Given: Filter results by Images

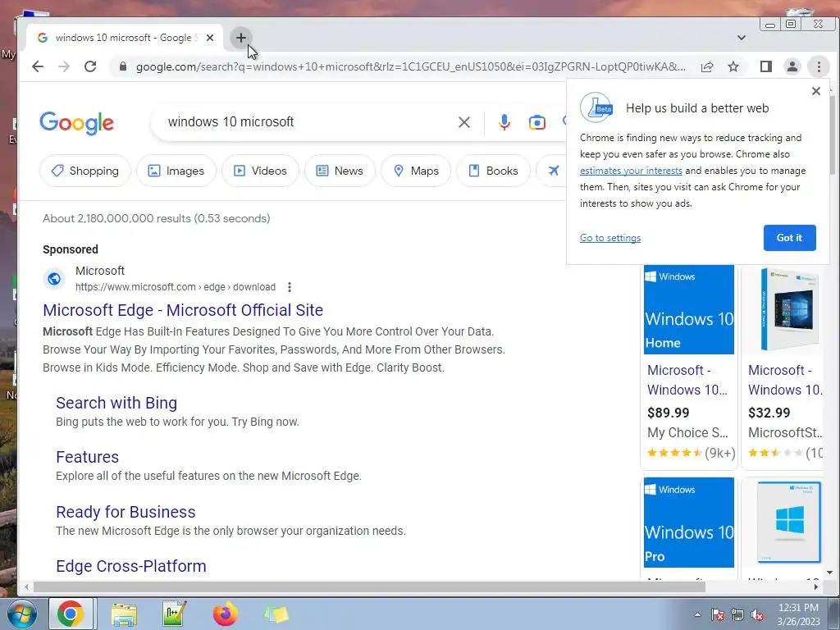Looking at the screenshot, I should point(176,171).
